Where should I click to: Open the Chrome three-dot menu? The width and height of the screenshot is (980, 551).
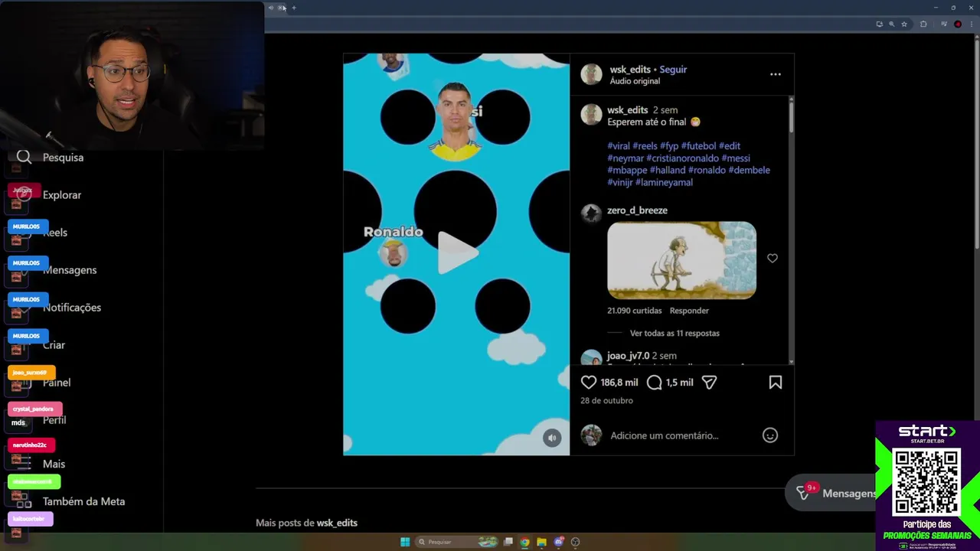click(970, 24)
